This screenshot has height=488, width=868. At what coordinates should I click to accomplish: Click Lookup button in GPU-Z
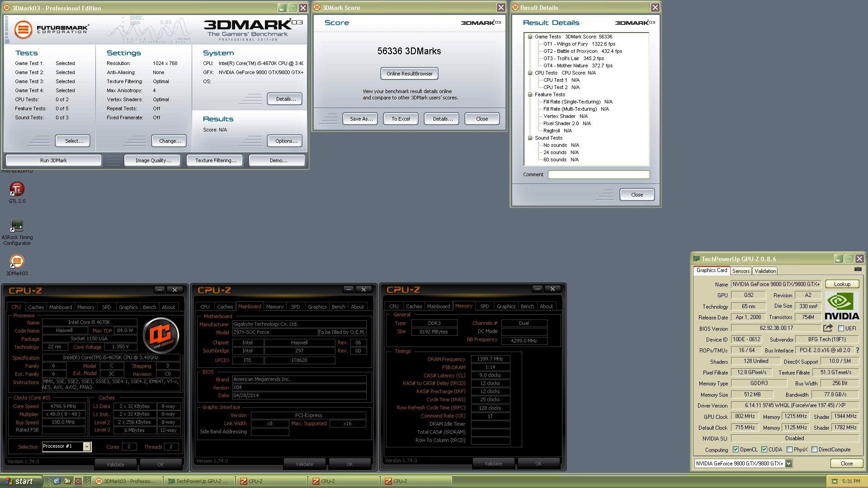click(842, 284)
